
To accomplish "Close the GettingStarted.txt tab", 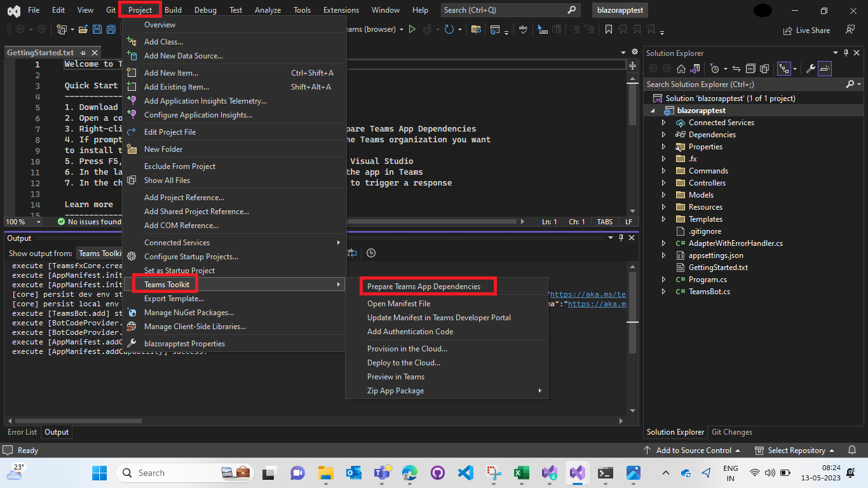I will pos(95,53).
